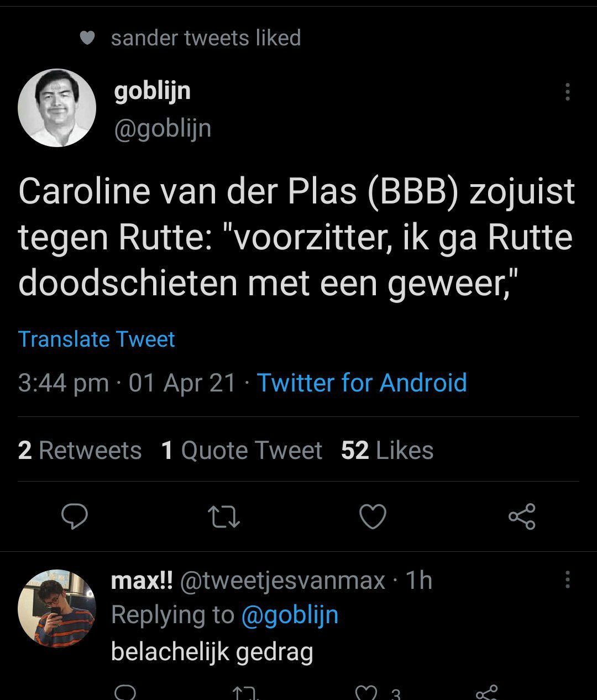Click the heart icon beside sander tweets liked

point(87,38)
